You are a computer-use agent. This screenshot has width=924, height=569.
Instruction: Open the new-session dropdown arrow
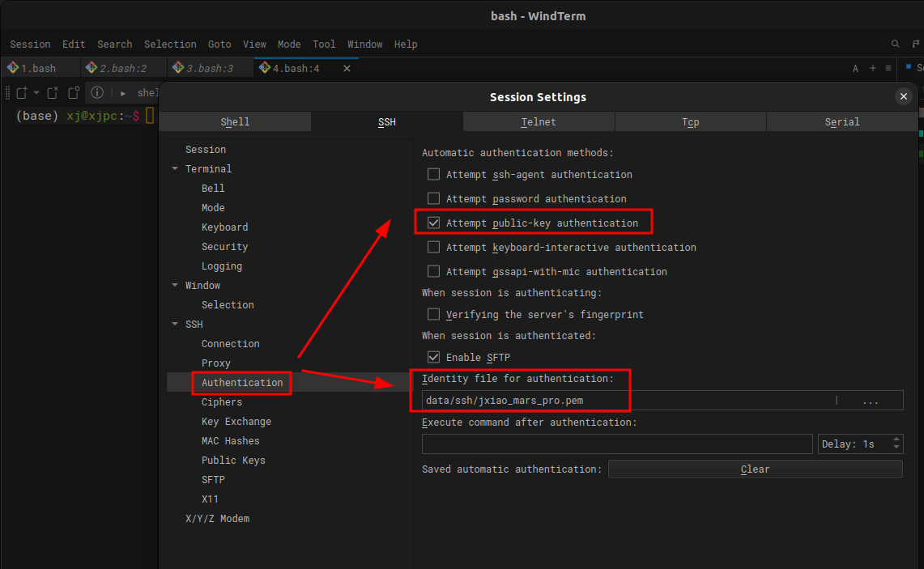[36, 92]
